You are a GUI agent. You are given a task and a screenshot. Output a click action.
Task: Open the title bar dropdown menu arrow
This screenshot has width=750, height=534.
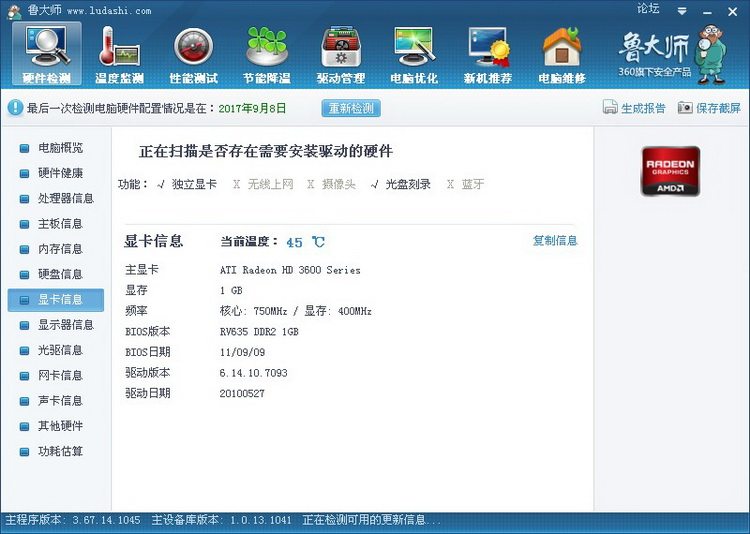(682, 11)
